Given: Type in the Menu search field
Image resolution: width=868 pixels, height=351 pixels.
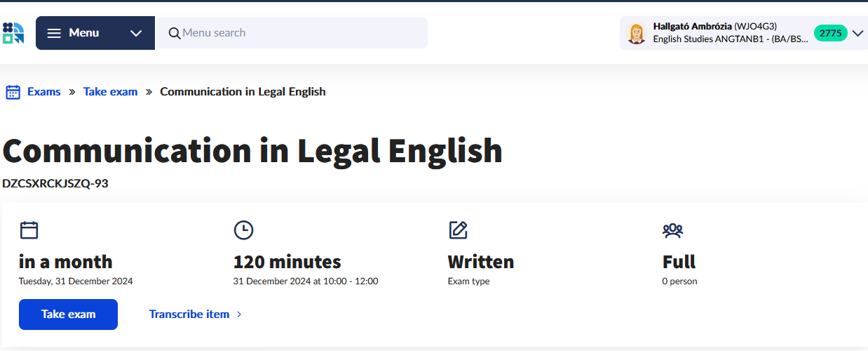Looking at the screenshot, I should [x=294, y=33].
